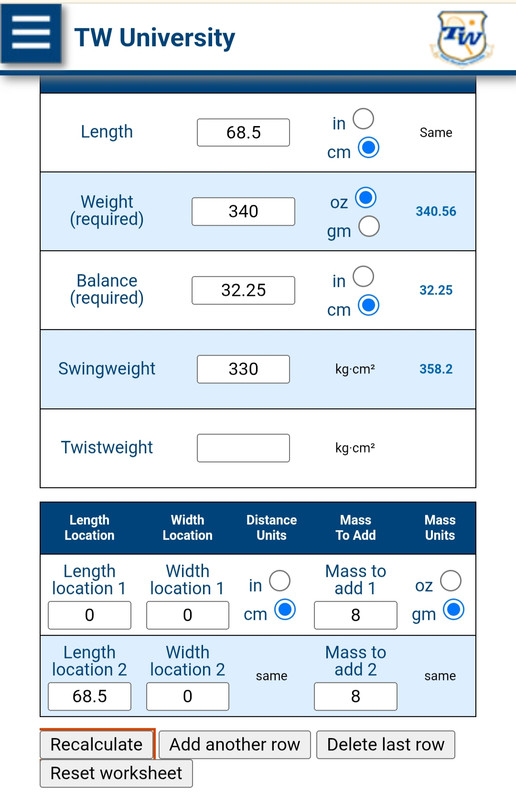Focus the Weight input showing 340

pos(243,211)
